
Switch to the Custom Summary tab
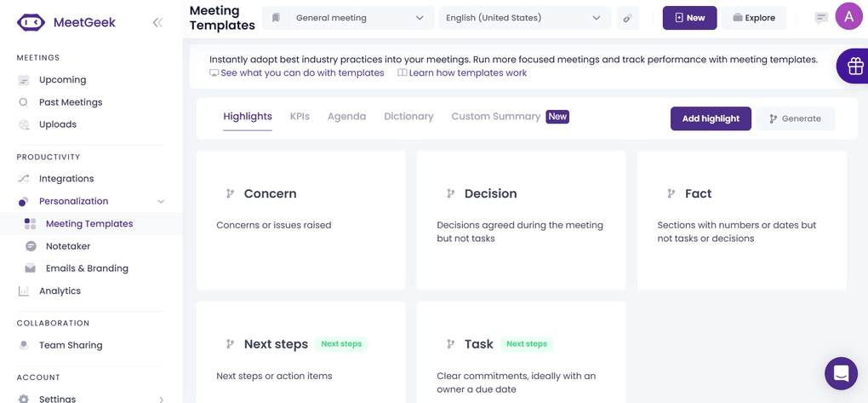point(496,117)
